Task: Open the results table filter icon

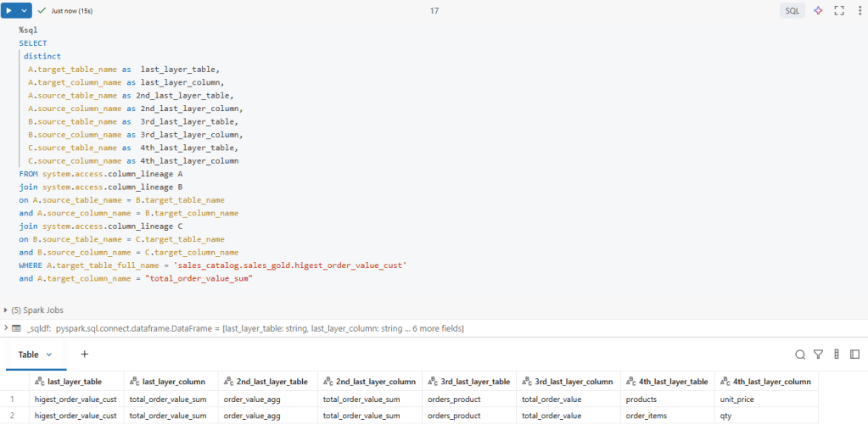Action: point(818,355)
